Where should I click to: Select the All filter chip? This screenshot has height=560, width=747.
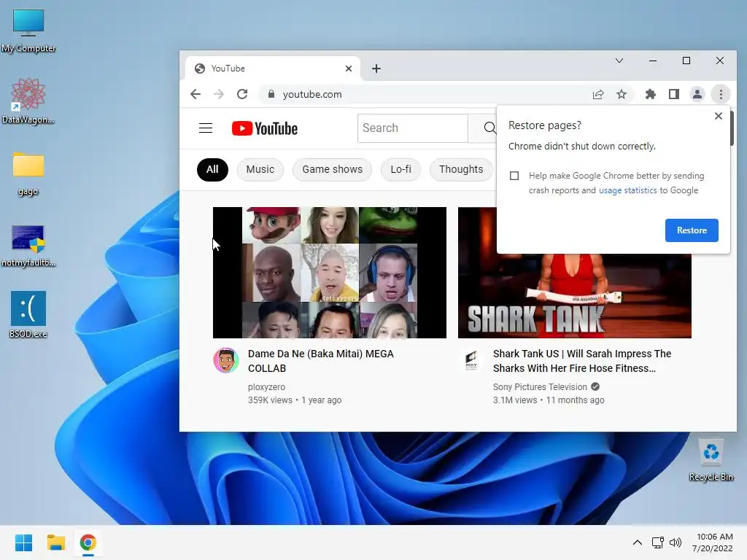(x=212, y=169)
